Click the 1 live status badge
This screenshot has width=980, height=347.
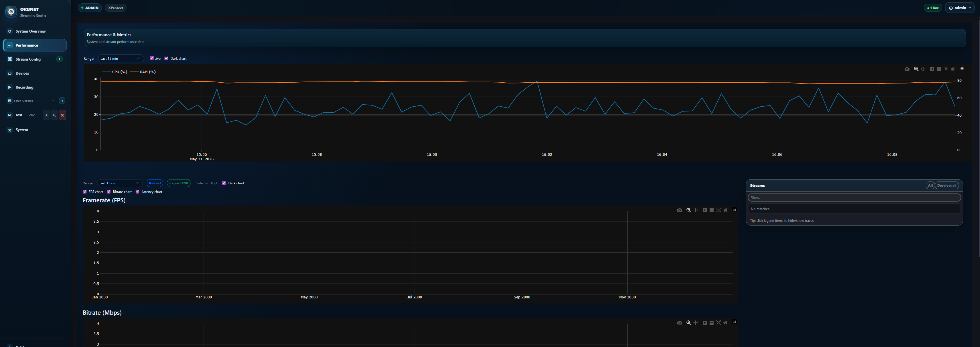point(933,8)
